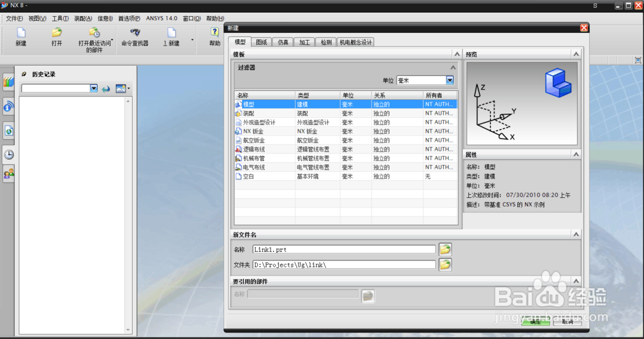Select the 空白 template row

click(345, 177)
